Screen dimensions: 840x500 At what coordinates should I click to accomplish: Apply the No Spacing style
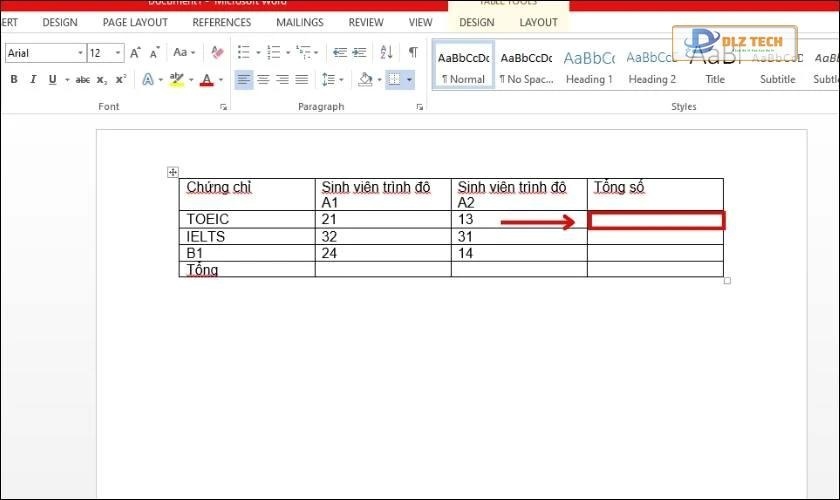pyautogui.click(x=526, y=67)
